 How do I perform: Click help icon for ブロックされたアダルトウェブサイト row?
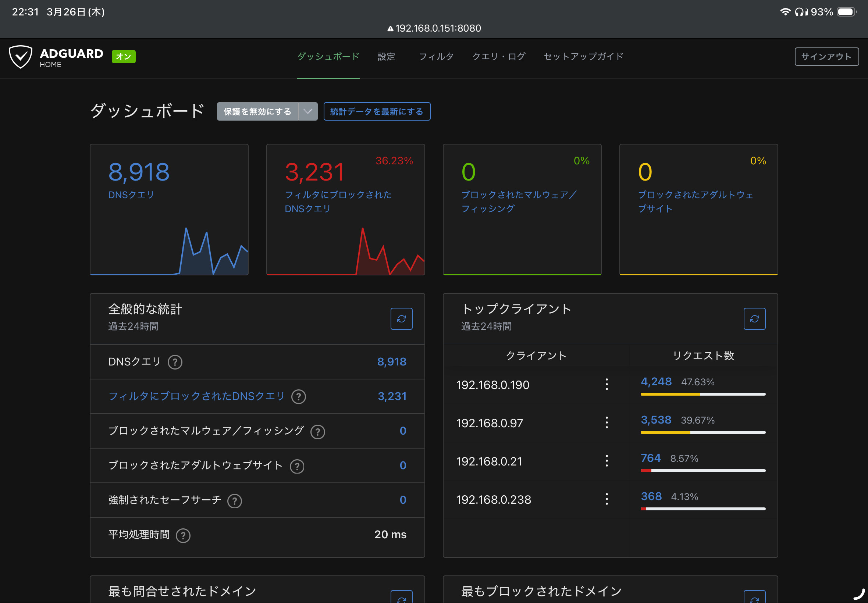click(x=297, y=466)
